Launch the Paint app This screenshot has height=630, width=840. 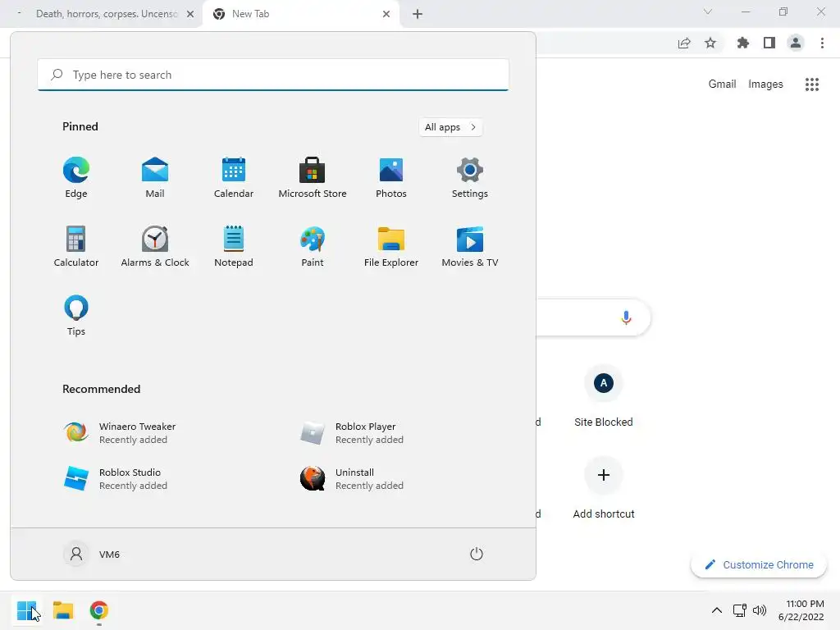(x=313, y=247)
